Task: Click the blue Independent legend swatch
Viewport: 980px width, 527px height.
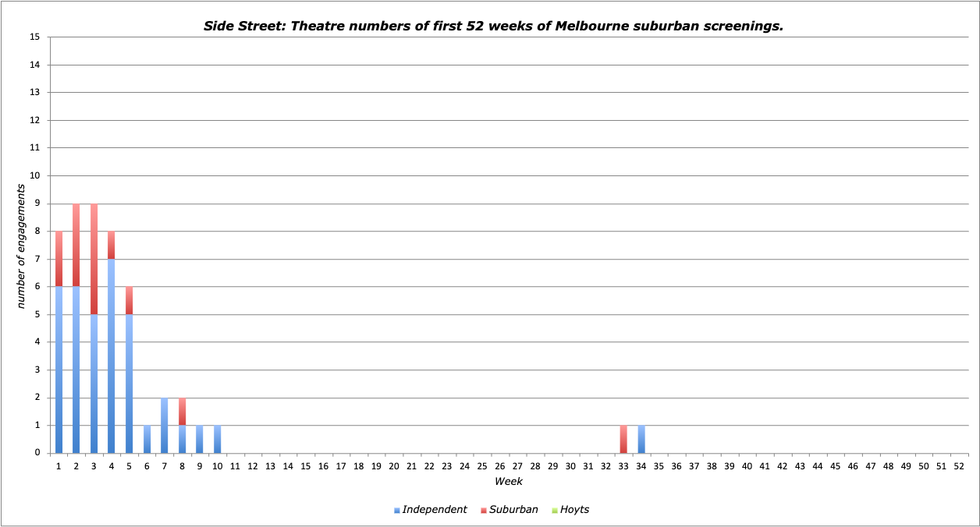Action: click(397, 510)
